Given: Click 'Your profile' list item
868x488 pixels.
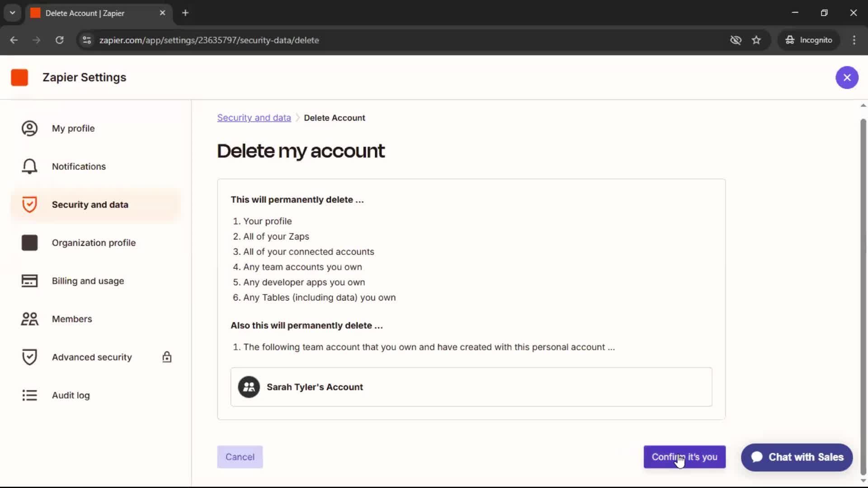Looking at the screenshot, I should pyautogui.click(x=268, y=221).
